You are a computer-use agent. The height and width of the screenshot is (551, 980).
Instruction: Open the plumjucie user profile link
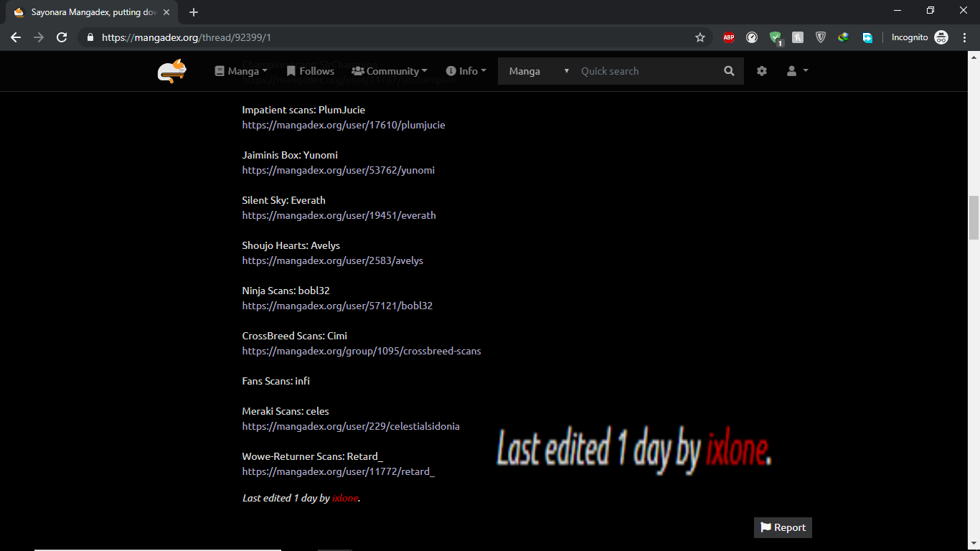344,125
